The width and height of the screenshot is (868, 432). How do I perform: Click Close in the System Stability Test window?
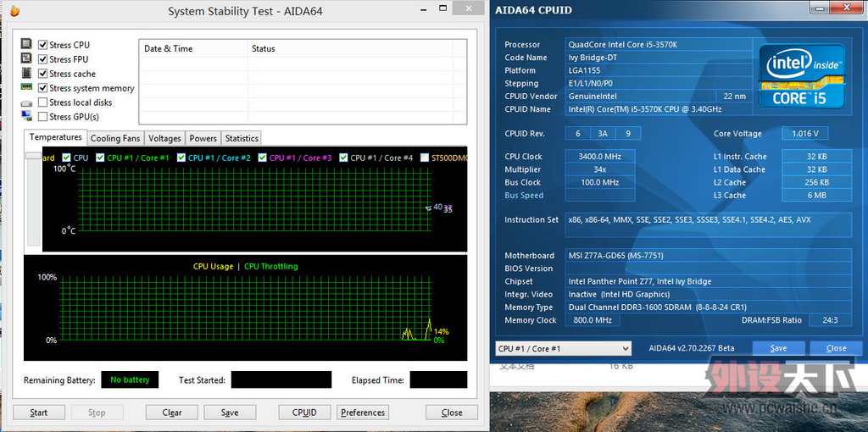tap(452, 412)
